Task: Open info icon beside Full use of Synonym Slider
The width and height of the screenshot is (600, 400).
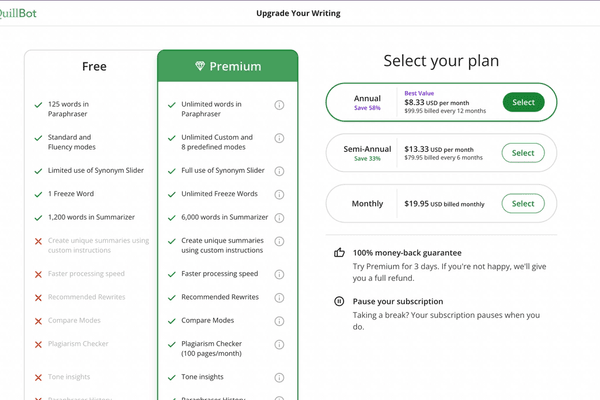Action: click(x=279, y=170)
